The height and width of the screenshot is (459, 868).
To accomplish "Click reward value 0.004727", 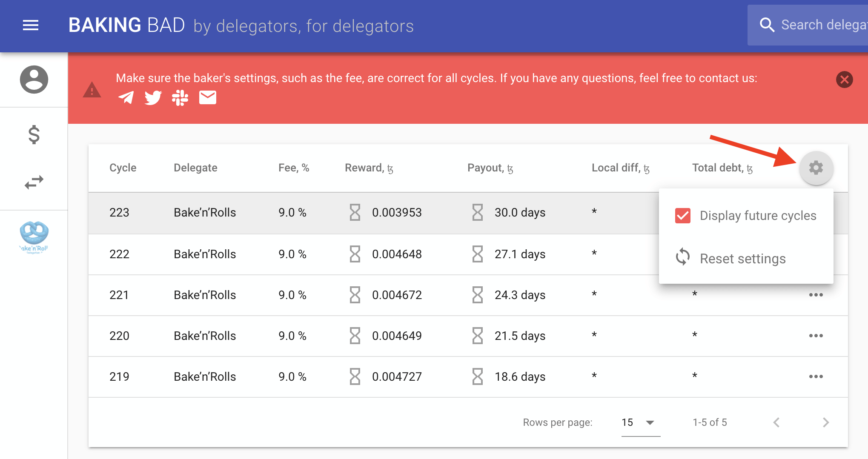I will click(x=397, y=376).
